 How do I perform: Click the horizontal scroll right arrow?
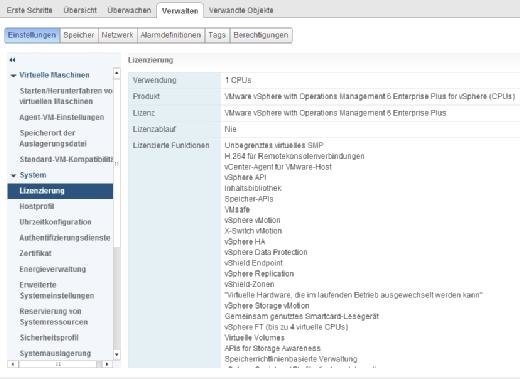pyautogui.click(x=107, y=364)
